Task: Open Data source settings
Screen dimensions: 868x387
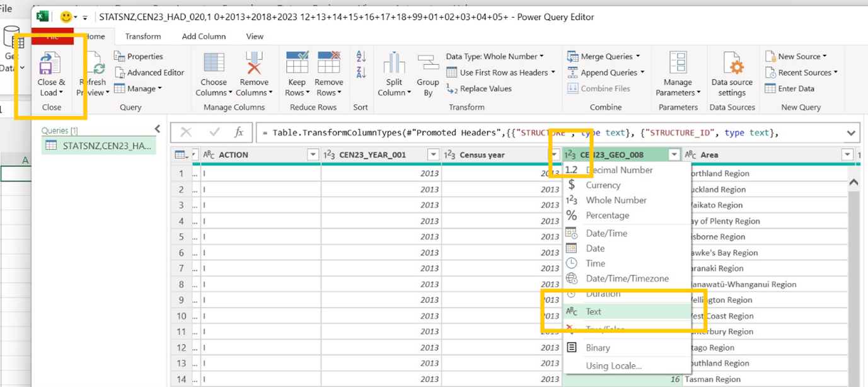Action: pos(732,75)
